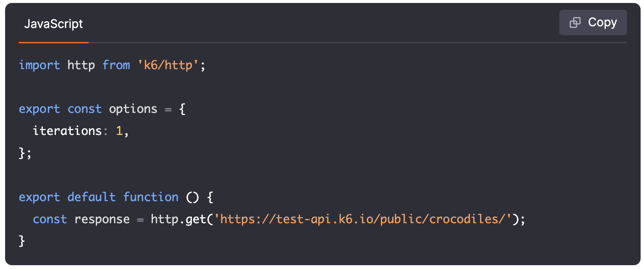Click the 'k6/http' import path string
Viewport: 644px width, 269px height.
[x=168, y=65]
